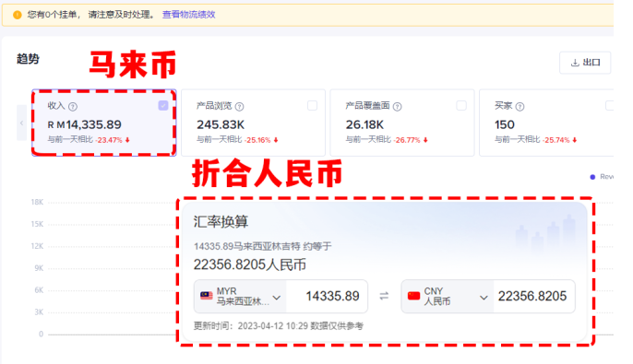Click the 出口 export button

[x=585, y=63]
